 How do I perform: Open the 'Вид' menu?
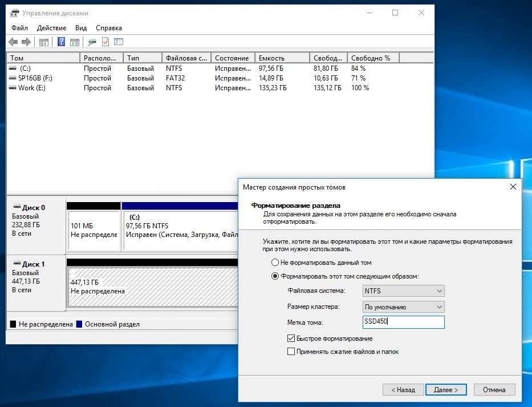81,28
